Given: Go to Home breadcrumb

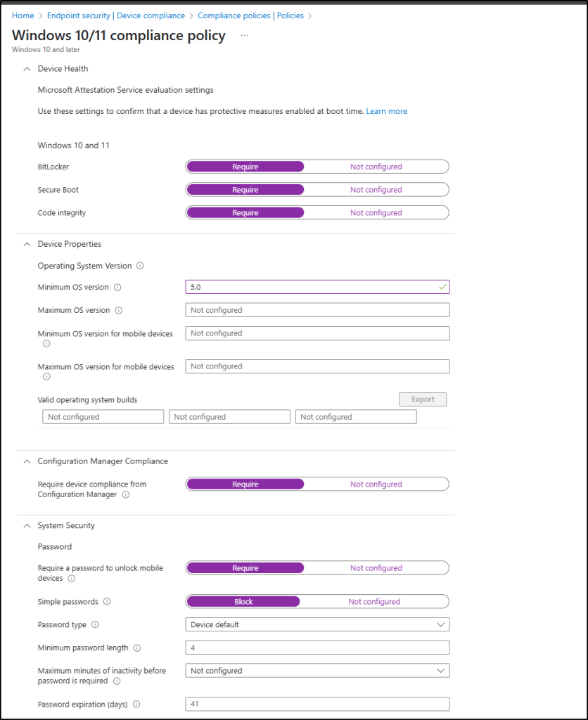Looking at the screenshot, I should 23,15.
